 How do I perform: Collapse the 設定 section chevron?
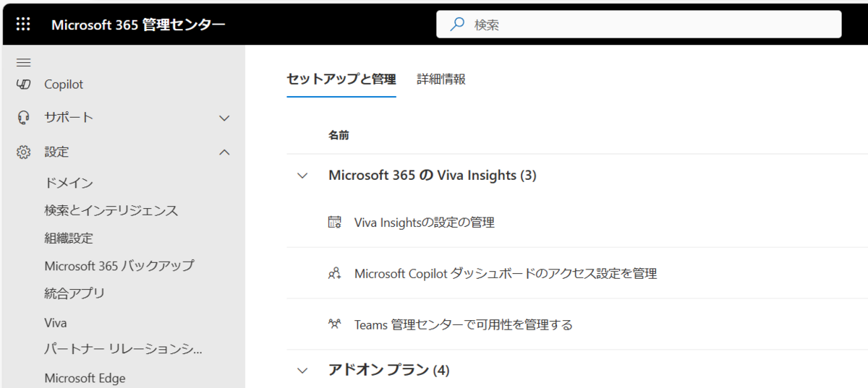[224, 152]
